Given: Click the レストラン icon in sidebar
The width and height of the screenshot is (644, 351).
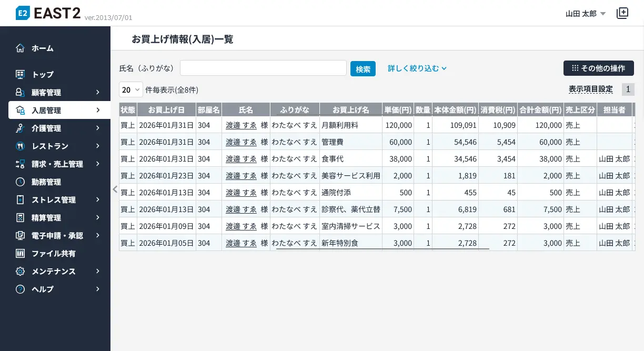Looking at the screenshot, I should tap(20, 146).
